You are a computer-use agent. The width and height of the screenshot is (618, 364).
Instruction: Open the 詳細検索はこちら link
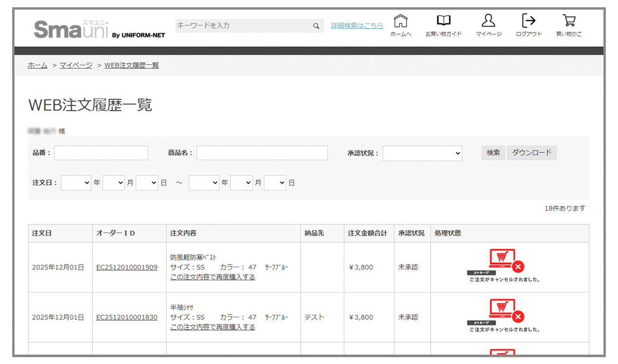[x=357, y=26]
